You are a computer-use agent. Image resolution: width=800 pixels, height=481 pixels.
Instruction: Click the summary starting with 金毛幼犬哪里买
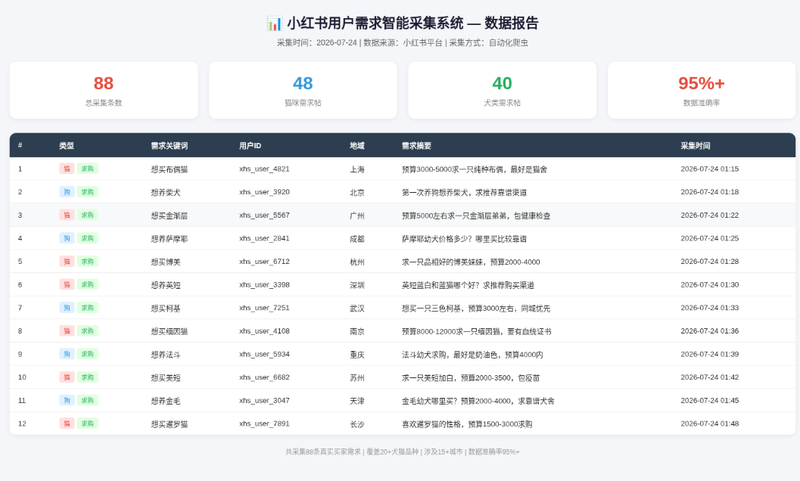point(478,401)
